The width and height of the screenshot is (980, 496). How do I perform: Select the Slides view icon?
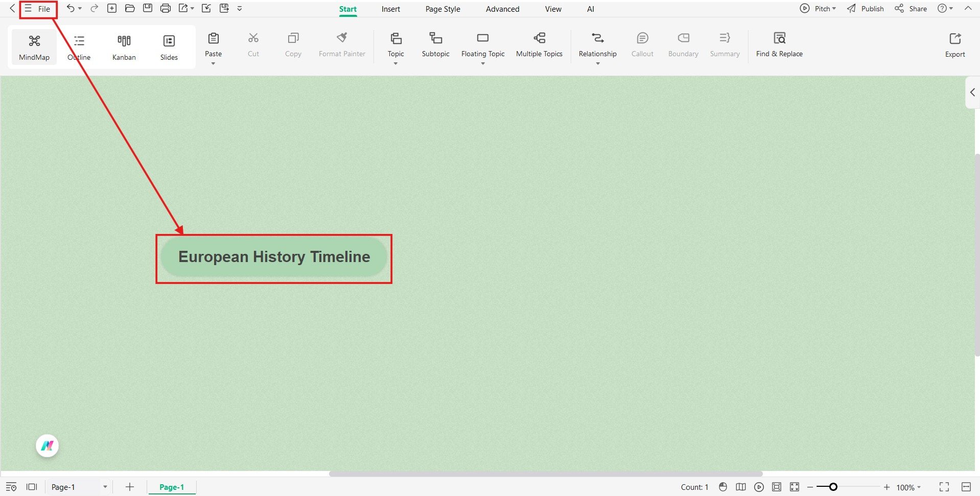pyautogui.click(x=169, y=46)
